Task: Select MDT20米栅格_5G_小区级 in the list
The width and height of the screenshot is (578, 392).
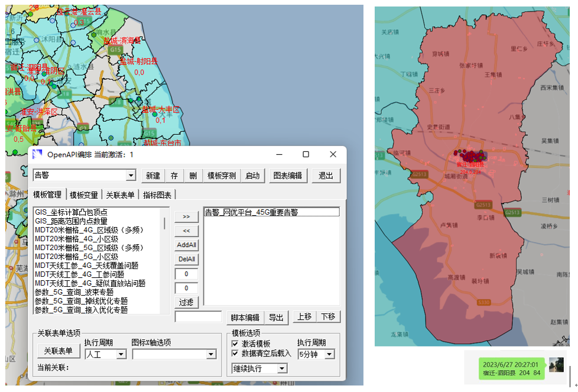Action: click(76, 257)
